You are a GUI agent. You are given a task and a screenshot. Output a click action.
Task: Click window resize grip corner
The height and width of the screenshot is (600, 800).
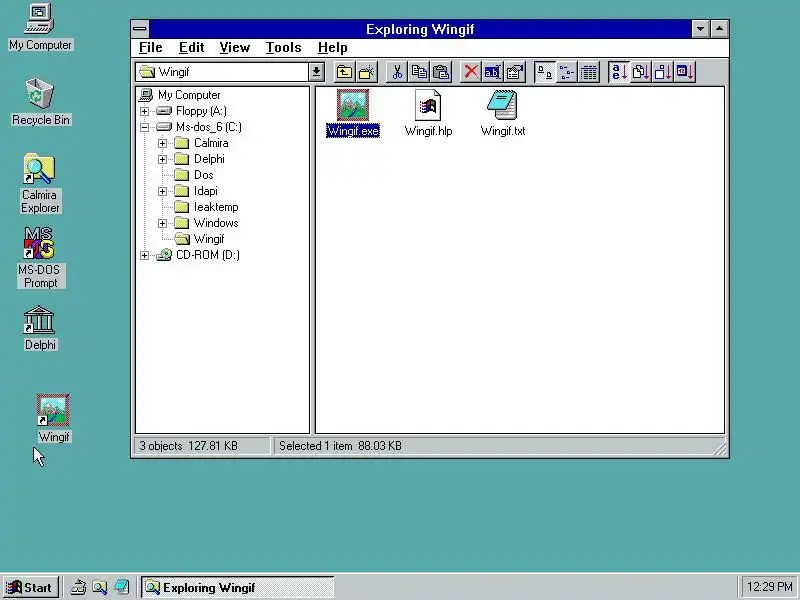tap(720, 447)
